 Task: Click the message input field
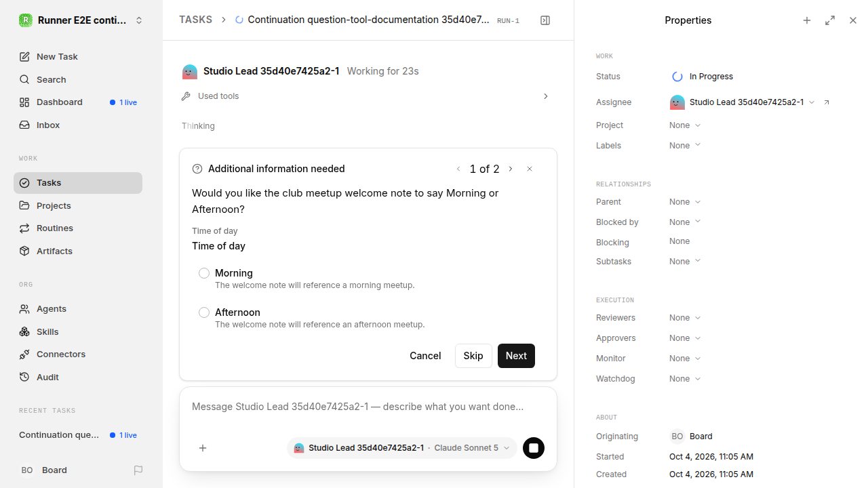click(368, 407)
